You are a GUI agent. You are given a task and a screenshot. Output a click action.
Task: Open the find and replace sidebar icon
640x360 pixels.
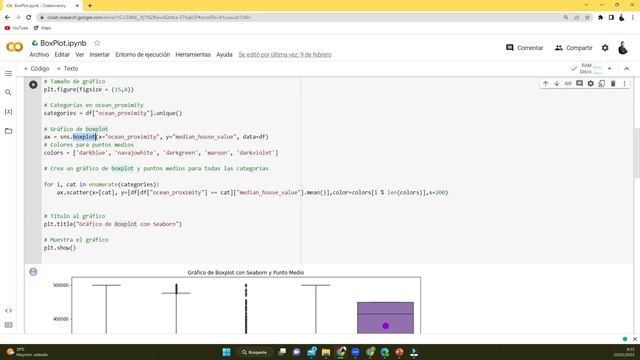(x=8, y=93)
